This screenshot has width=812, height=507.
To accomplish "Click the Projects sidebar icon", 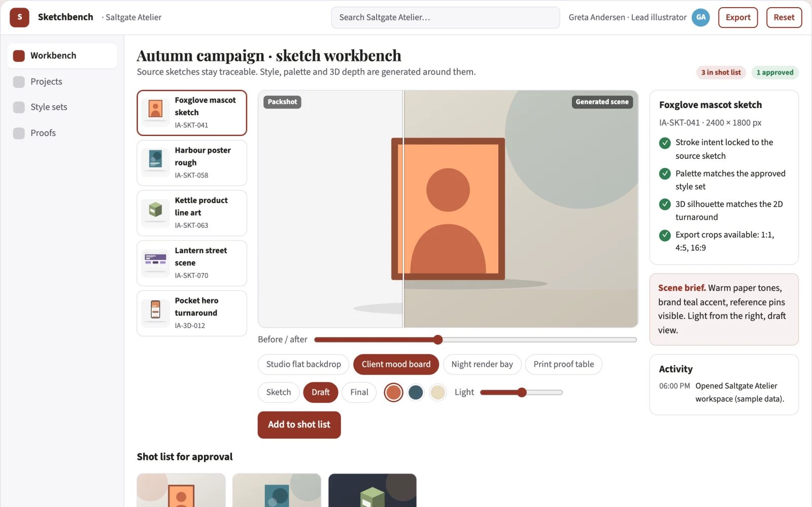I will click(x=19, y=82).
